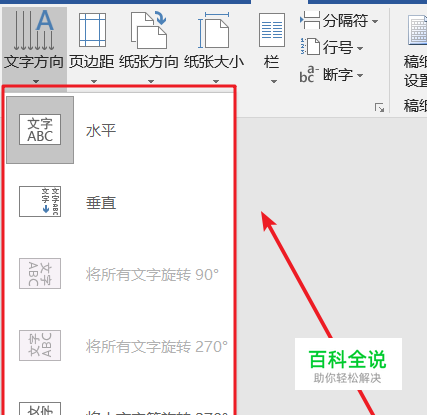Viewport: 427px width, 415px height.
Task: Choose the 水平 menu label
Action: pos(101,130)
